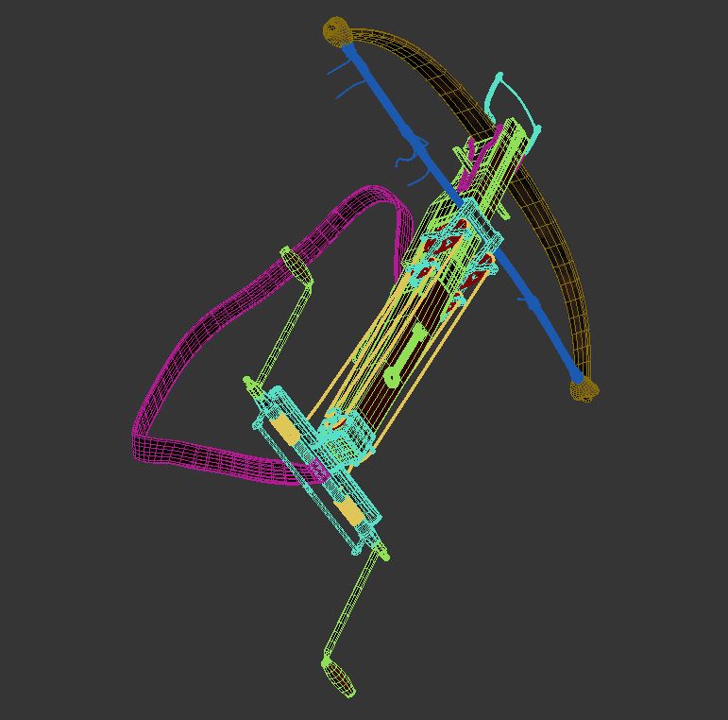Select the cyan stirrup loop at front
The height and width of the screenshot is (720, 728).
511,106
